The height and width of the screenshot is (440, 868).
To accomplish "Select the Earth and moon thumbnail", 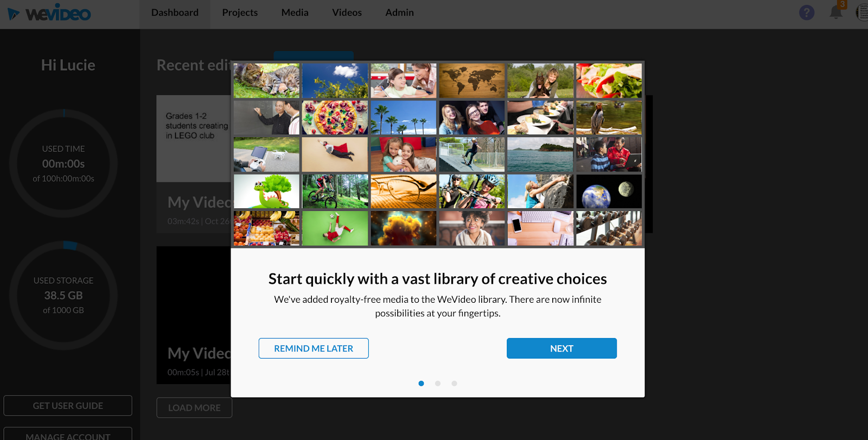I will 609,192.
